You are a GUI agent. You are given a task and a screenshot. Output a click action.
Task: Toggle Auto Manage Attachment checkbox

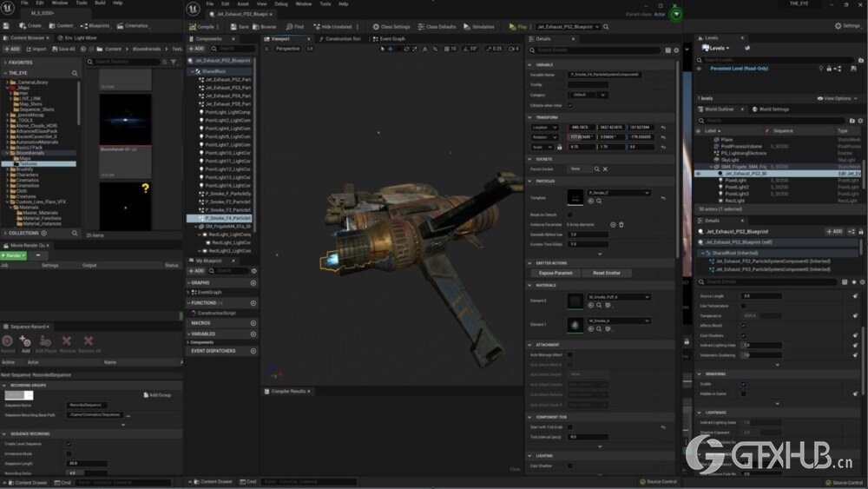pyautogui.click(x=569, y=355)
